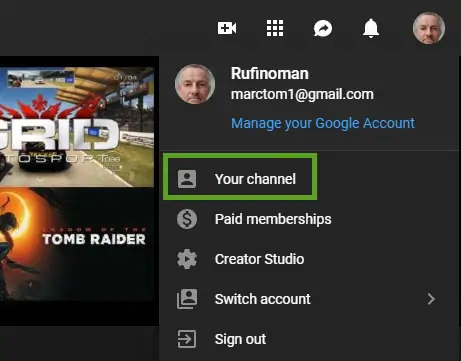The image size is (461, 361).
Task: Open the Tomb Raider video thumbnail
Action: (77, 244)
